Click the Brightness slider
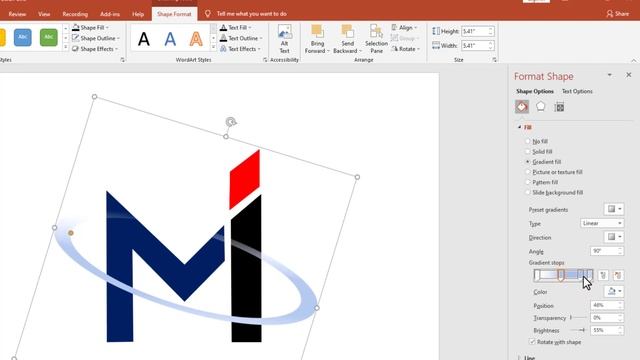This screenshot has height=360, width=640. click(x=578, y=330)
